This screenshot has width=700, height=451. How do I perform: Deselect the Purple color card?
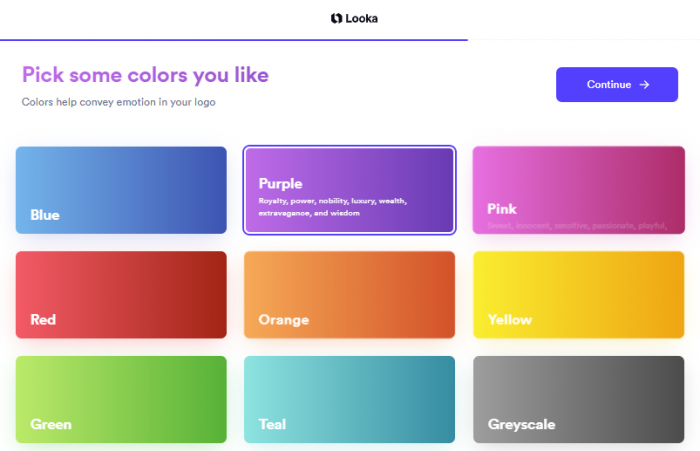(349, 190)
